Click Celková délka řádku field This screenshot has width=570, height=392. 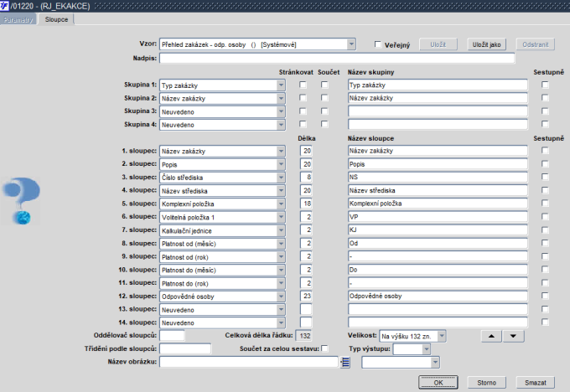click(304, 336)
